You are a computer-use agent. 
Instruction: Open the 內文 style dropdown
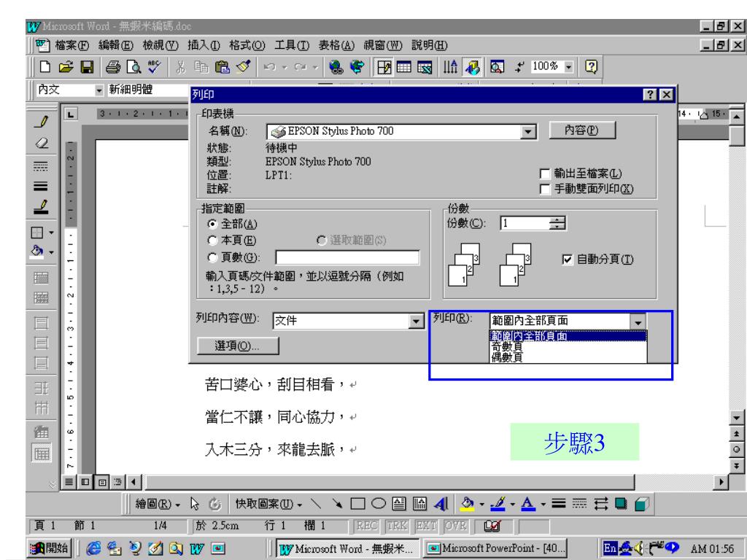coord(98,90)
